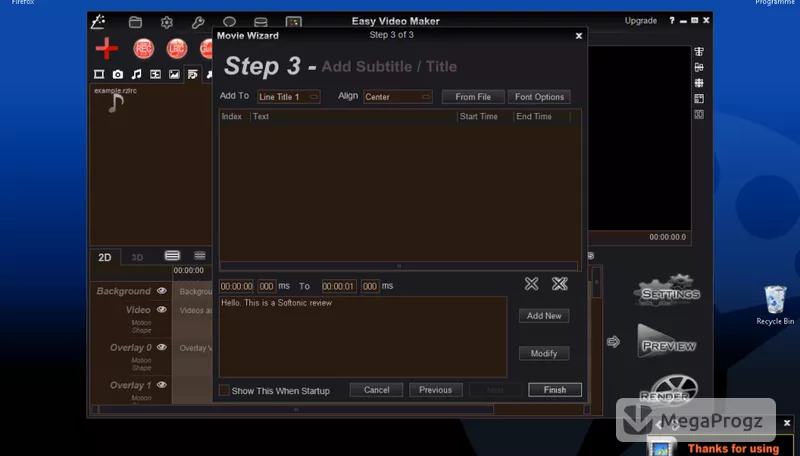The width and height of the screenshot is (800, 456).
Task: Click the end milliseconds 000 field
Action: click(370, 286)
